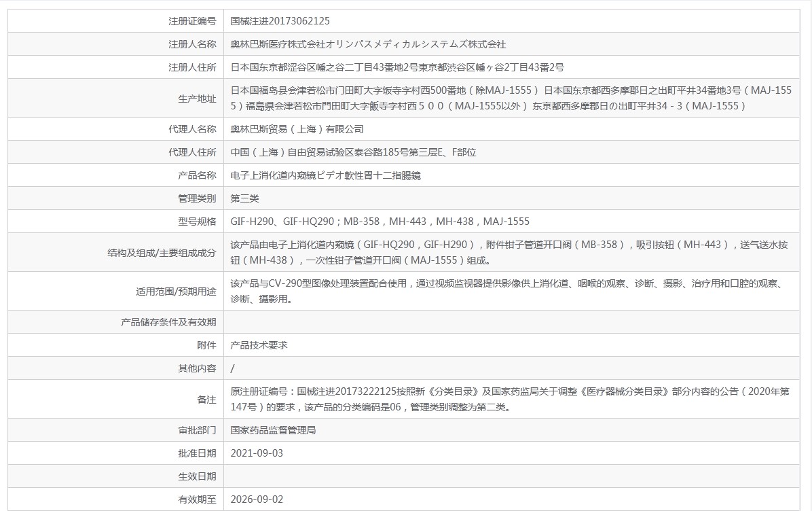Click the 其他内容 label
The height and width of the screenshot is (511, 812).
[197, 368]
